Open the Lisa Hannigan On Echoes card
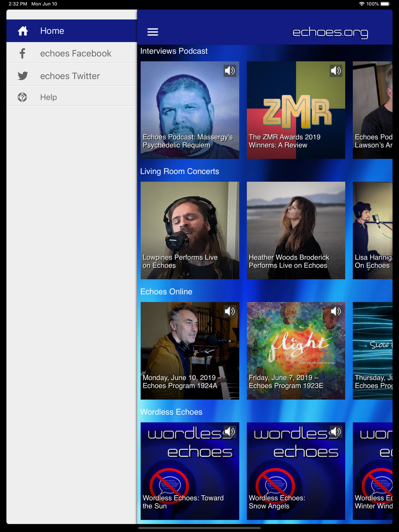Image resolution: width=399 pixels, height=532 pixels. [373, 230]
